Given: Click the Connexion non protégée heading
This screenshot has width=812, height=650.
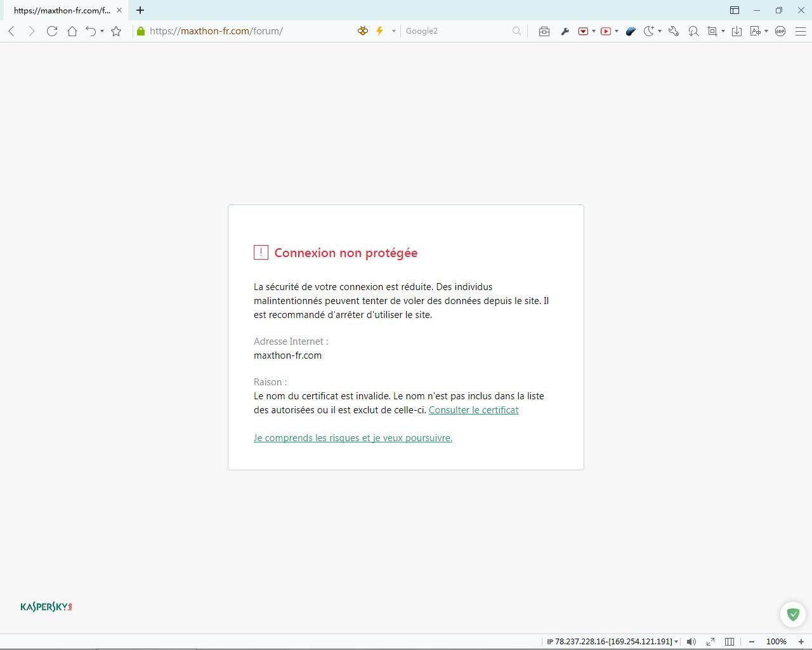Looking at the screenshot, I should tap(346, 253).
